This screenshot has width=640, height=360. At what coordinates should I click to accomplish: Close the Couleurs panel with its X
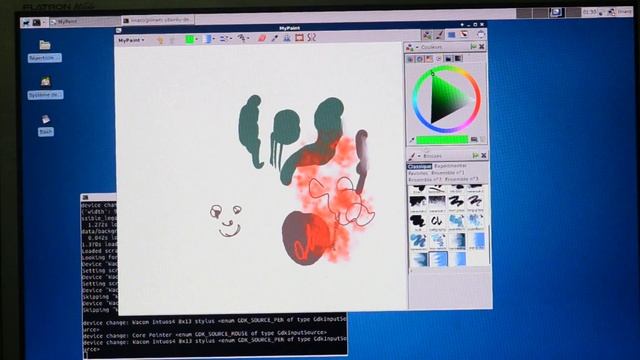482,47
